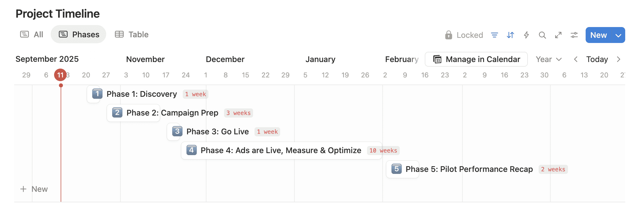This screenshot has width=644, height=218.
Task: Open view settings with the sliders icon
Action: tap(574, 35)
